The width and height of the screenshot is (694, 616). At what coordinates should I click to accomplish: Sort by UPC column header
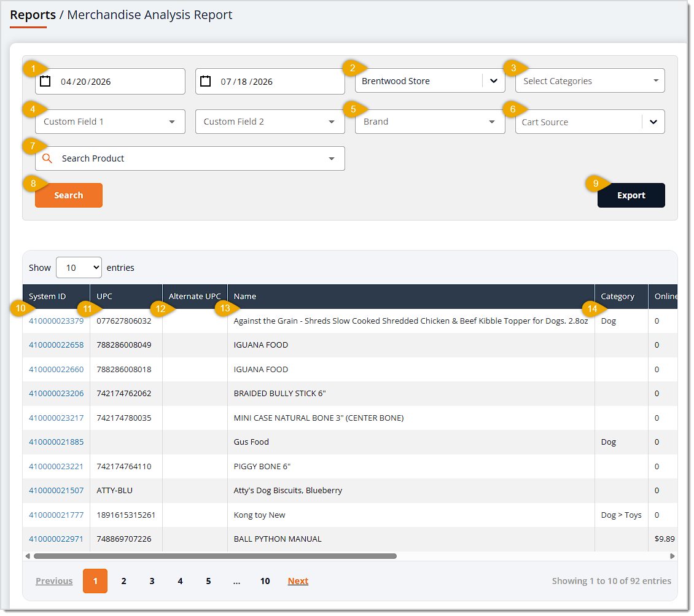coord(126,297)
